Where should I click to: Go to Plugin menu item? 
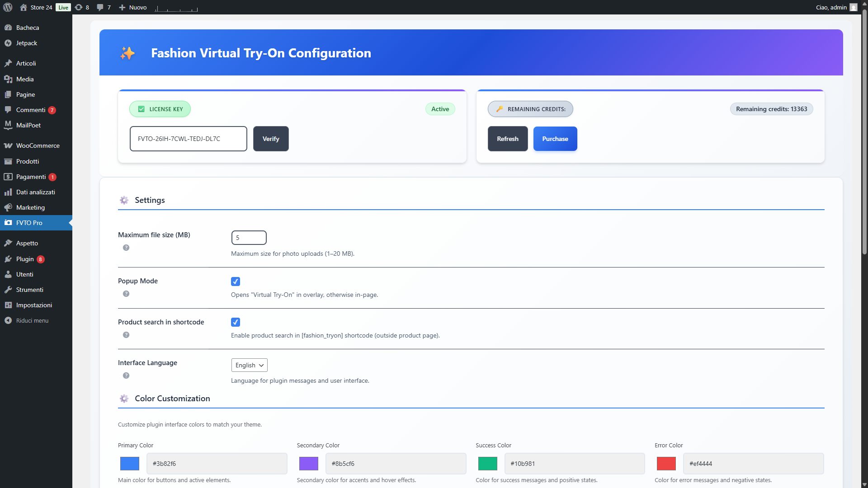tap(25, 259)
